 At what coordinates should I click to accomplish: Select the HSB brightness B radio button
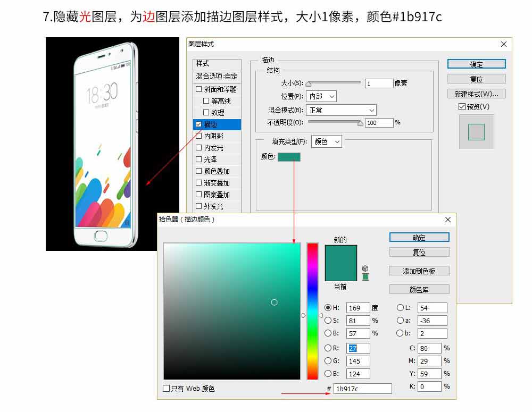[328, 333]
